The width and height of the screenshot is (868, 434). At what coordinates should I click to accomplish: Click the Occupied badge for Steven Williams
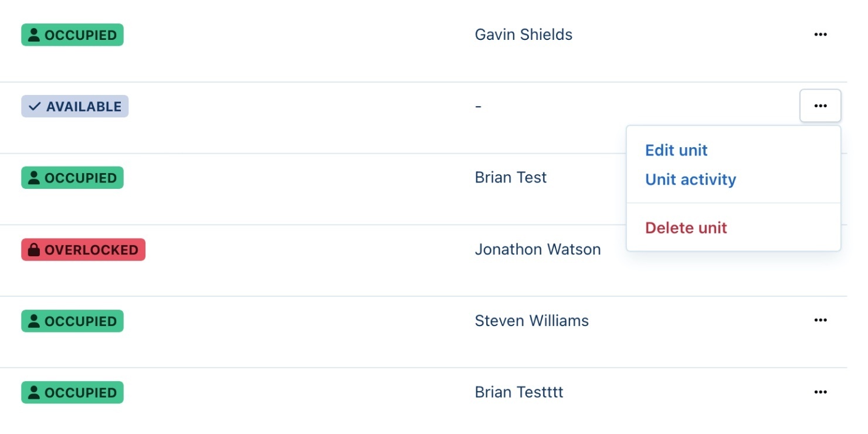[x=72, y=321]
